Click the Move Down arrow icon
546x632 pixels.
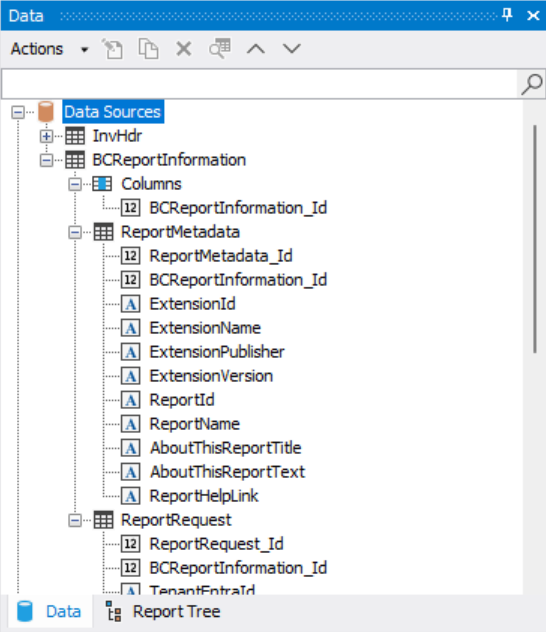point(291,49)
